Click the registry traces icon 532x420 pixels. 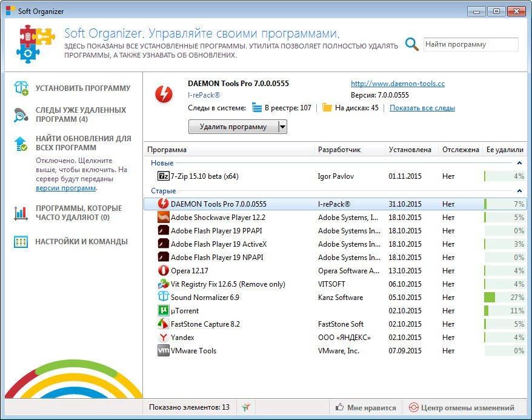pos(257,108)
